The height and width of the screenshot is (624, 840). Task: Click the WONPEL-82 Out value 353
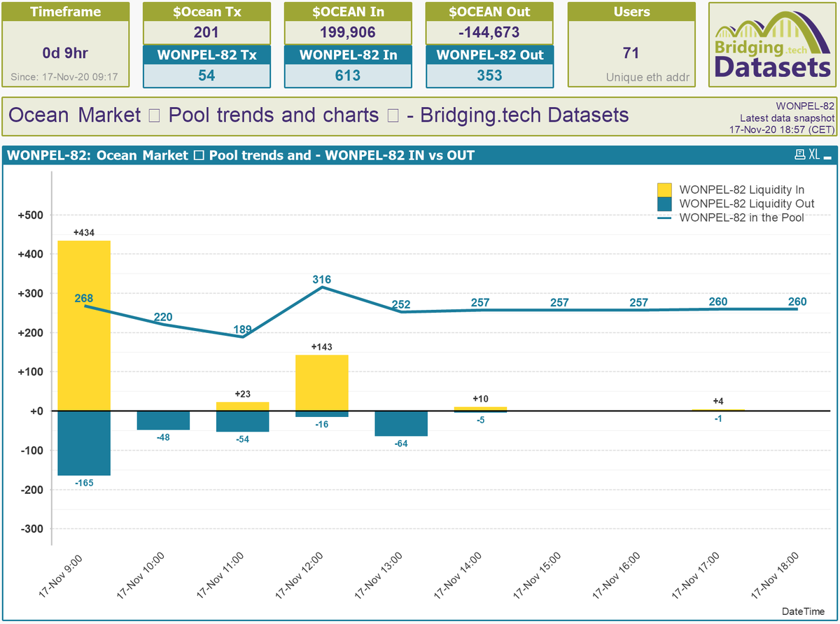click(x=489, y=76)
